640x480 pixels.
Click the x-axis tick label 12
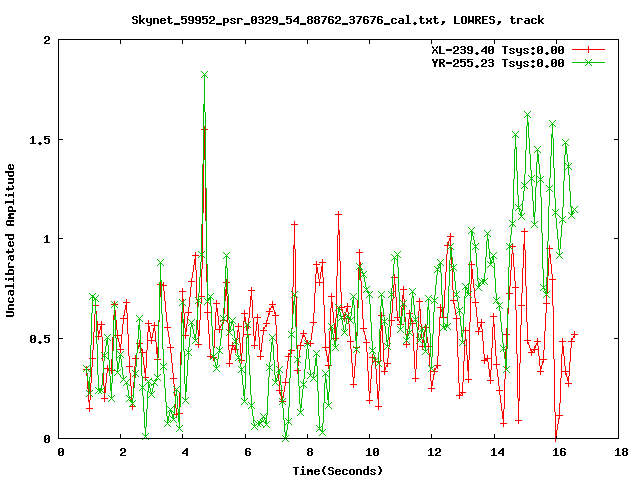tap(435, 452)
